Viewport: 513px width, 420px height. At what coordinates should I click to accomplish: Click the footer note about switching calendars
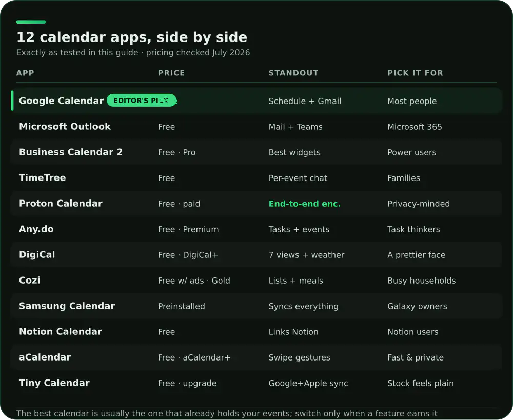[x=227, y=414]
